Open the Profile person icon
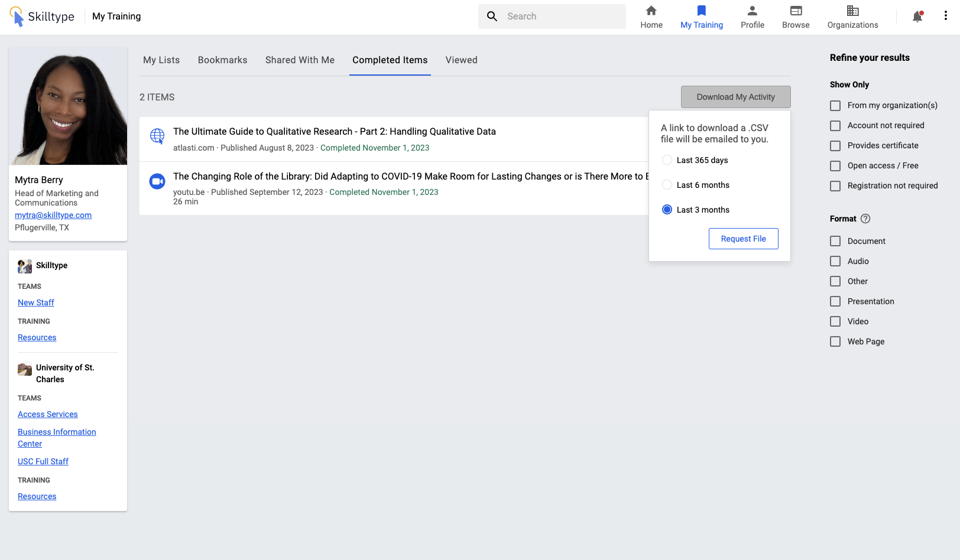The image size is (960, 560). 752,11
